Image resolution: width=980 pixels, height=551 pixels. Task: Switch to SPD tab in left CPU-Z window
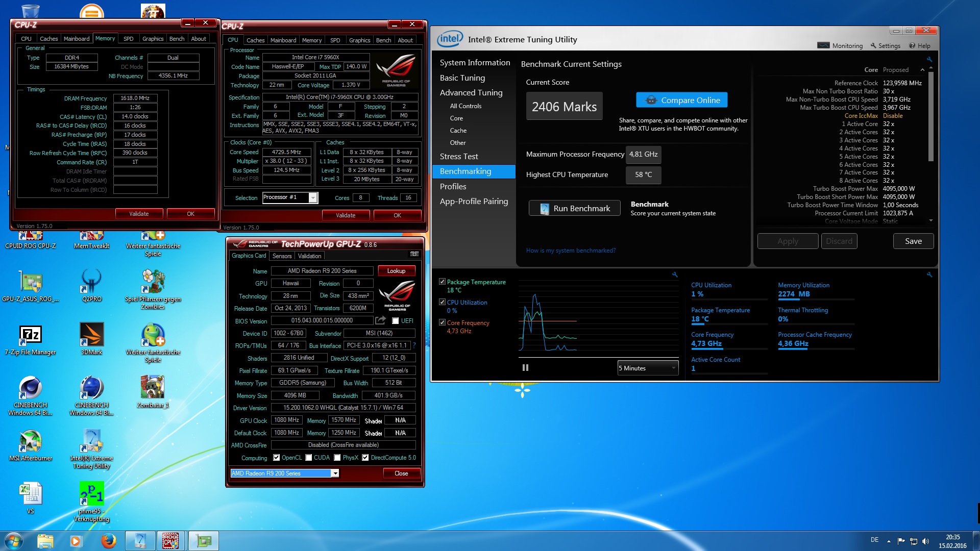[129, 39]
